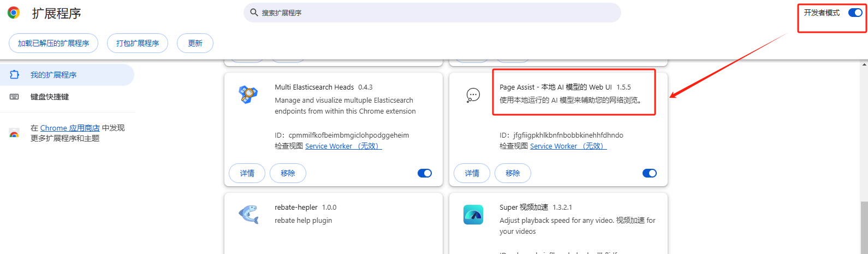Click the search magnifier icon
The width and height of the screenshot is (868, 254).
(x=254, y=13)
